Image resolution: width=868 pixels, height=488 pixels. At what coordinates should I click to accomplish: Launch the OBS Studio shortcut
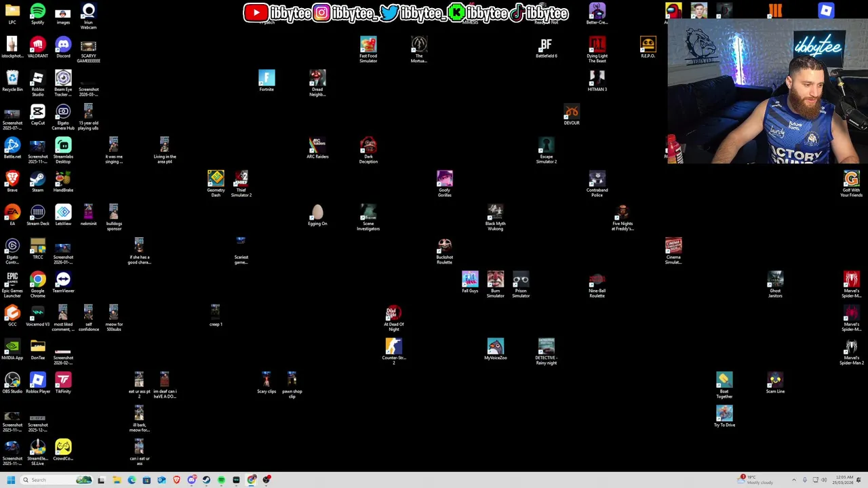pyautogui.click(x=12, y=383)
